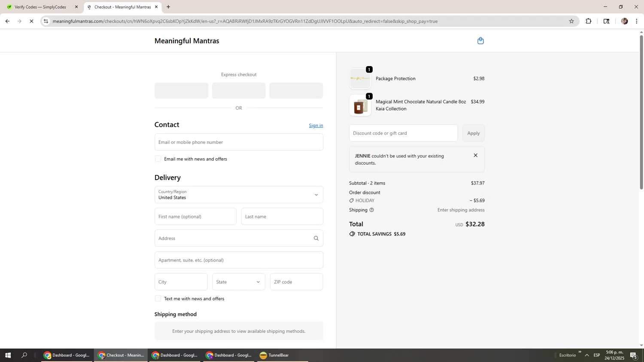Click the Escritorio toolbar label
Viewport: 644px width, 362px height.
[567, 355]
